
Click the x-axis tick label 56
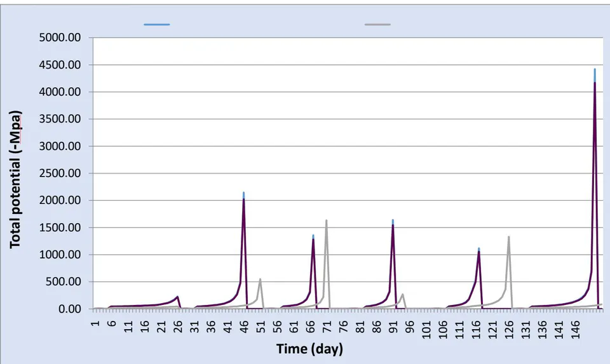click(278, 327)
